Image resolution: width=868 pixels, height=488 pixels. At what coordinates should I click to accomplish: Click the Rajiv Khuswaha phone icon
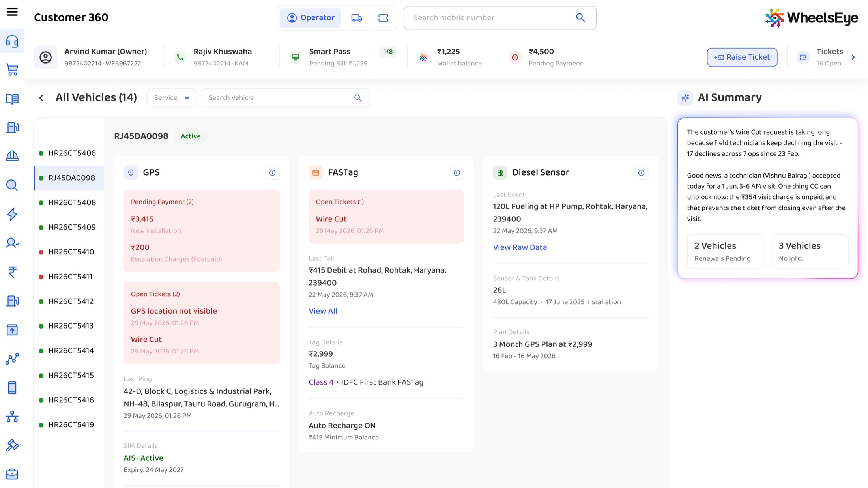180,57
